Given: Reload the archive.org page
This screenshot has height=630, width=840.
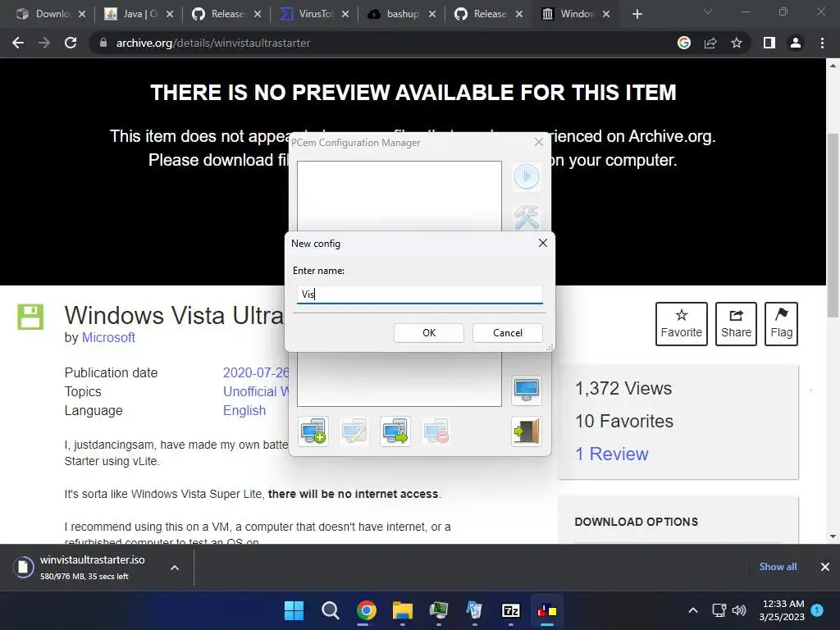Looking at the screenshot, I should coord(71,43).
